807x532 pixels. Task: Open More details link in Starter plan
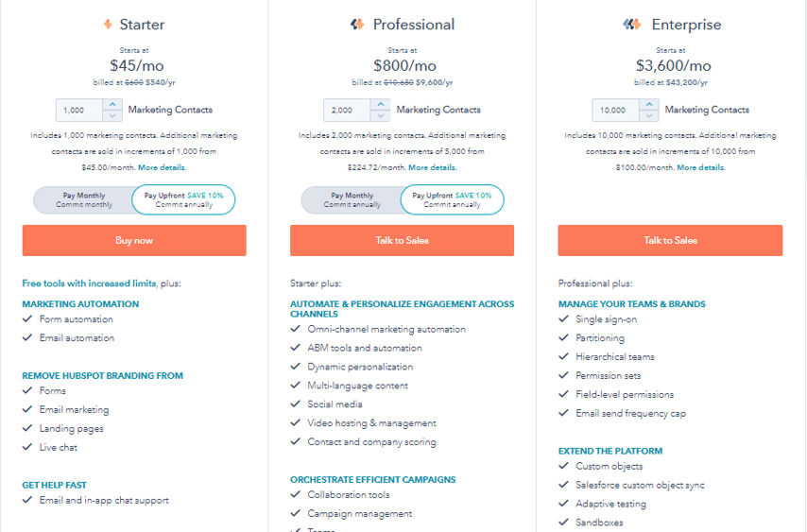[163, 167]
